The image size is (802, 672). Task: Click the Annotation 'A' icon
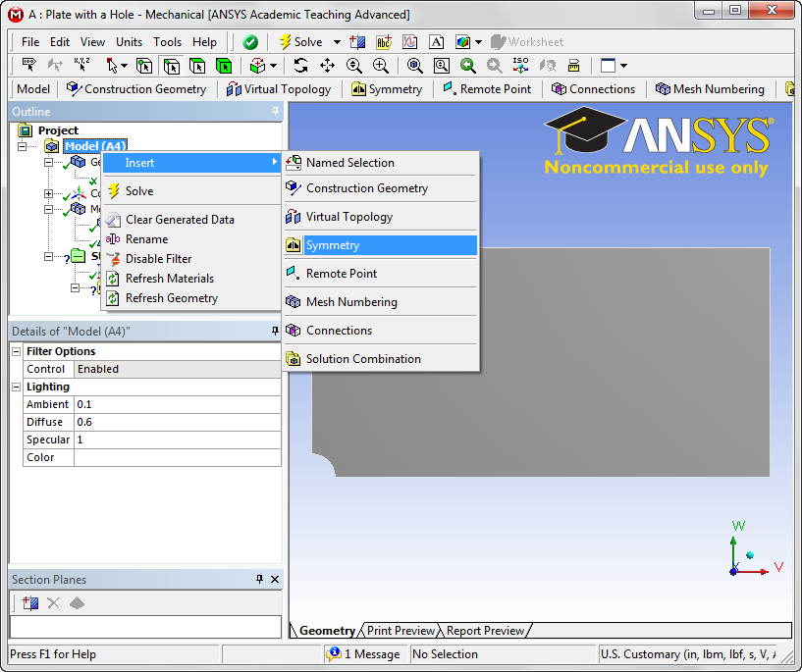[436, 42]
